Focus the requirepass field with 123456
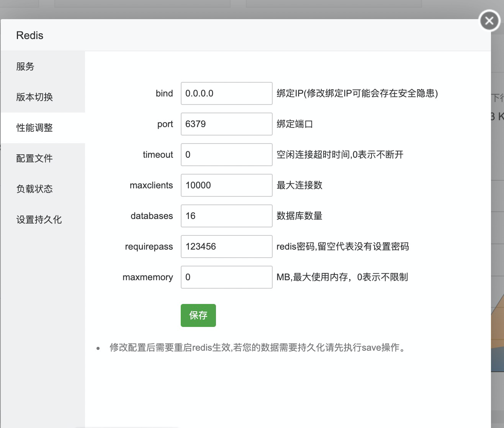Viewport: 504px width, 428px height. pyautogui.click(x=226, y=247)
